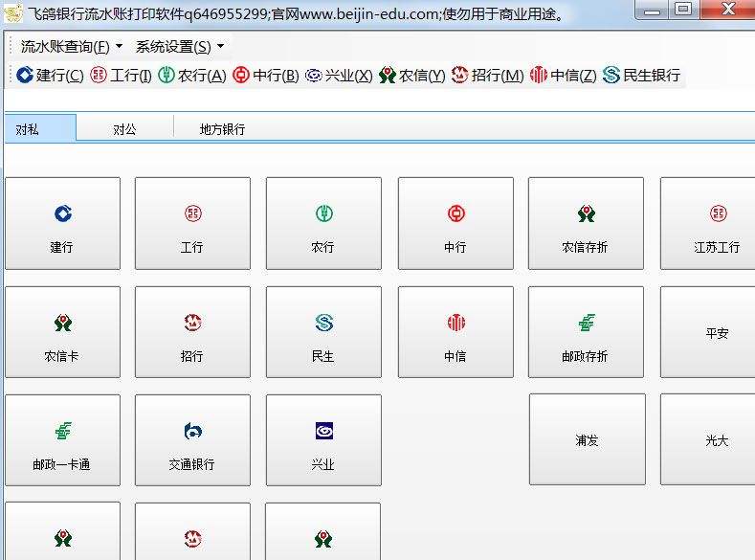755x560 pixels.
Task: Expand the arrow beside 流水账查询(F)
Action: [x=119, y=46]
